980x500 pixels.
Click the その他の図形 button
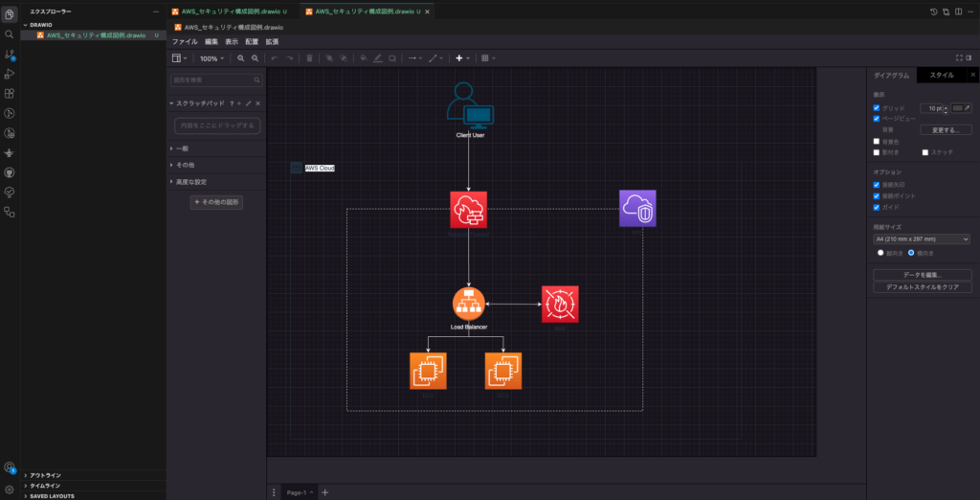click(215, 202)
